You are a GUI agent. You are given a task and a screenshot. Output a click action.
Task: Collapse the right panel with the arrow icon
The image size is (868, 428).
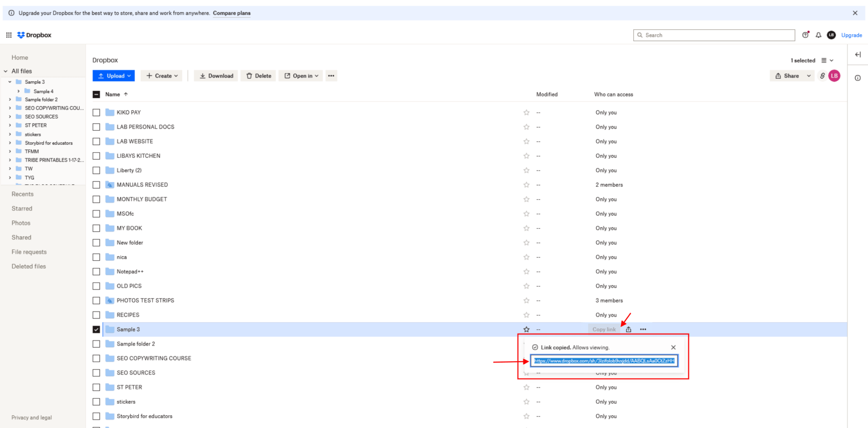point(858,54)
